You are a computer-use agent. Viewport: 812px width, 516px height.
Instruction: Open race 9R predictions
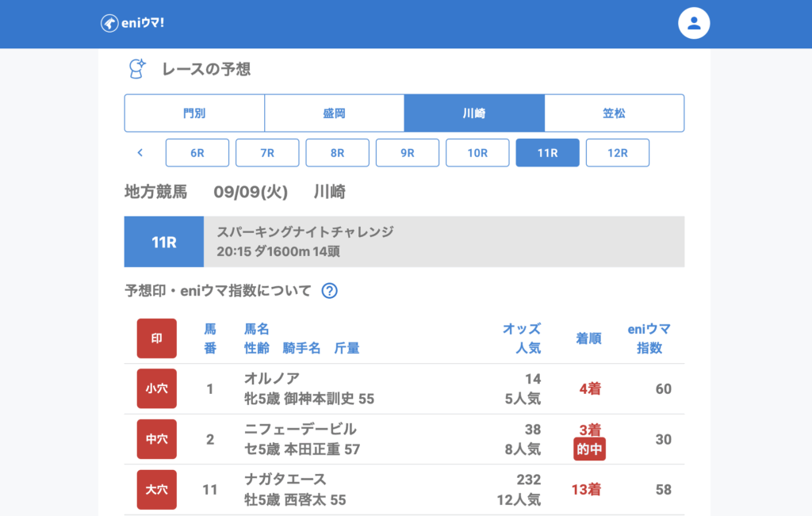coord(408,153)
